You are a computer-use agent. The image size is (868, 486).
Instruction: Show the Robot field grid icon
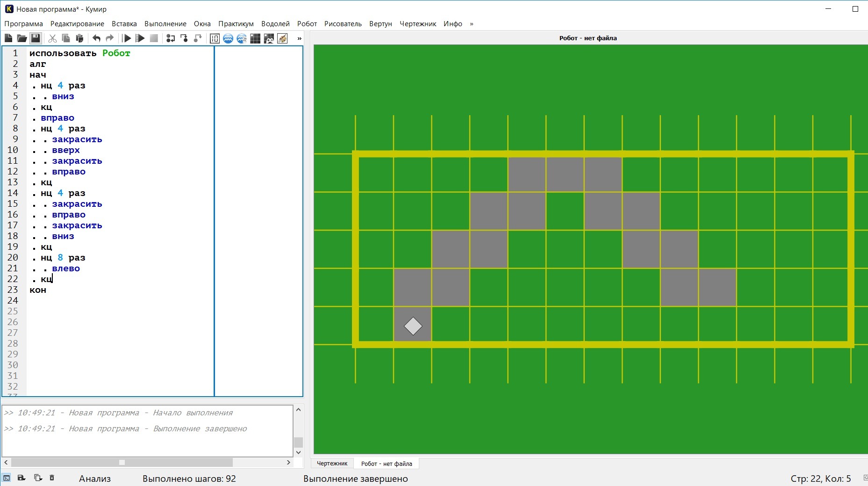255,38
